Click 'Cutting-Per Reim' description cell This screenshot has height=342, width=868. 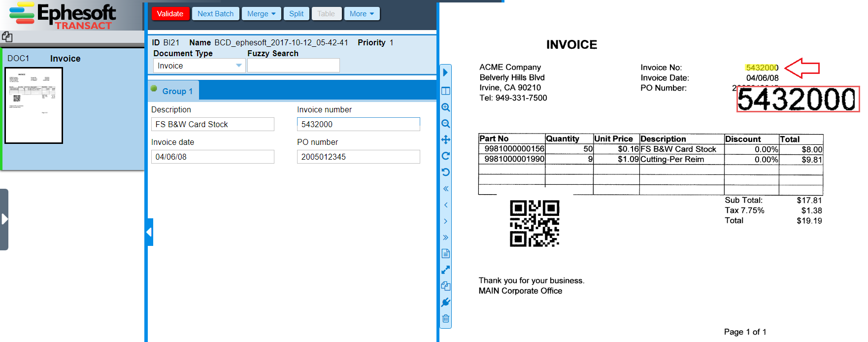click(x=672, y=159)
